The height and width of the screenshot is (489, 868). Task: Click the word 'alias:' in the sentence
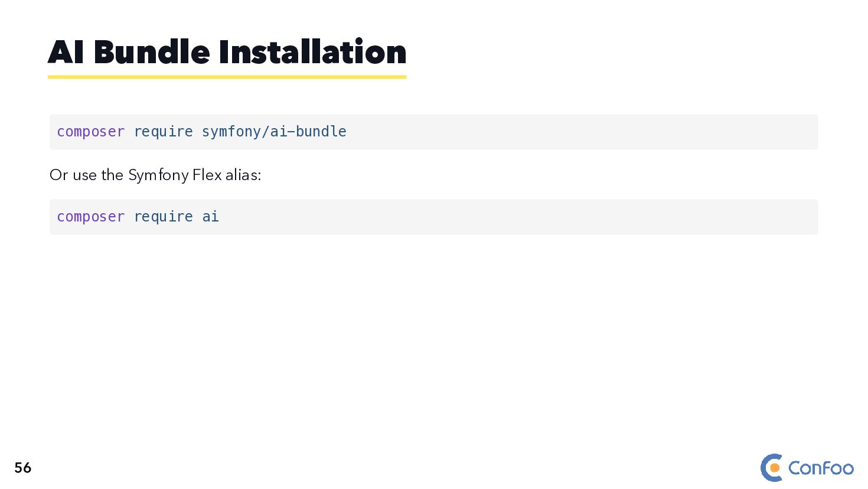[243, 175]
